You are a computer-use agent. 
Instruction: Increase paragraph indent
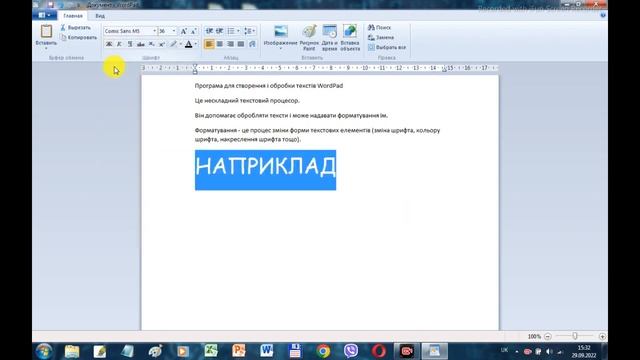point(220,31)
